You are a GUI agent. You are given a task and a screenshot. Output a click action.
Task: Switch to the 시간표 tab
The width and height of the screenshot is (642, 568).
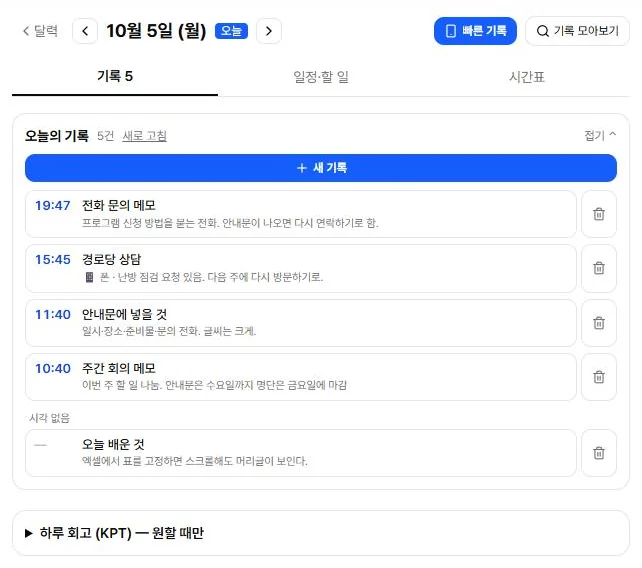point(527,77)
